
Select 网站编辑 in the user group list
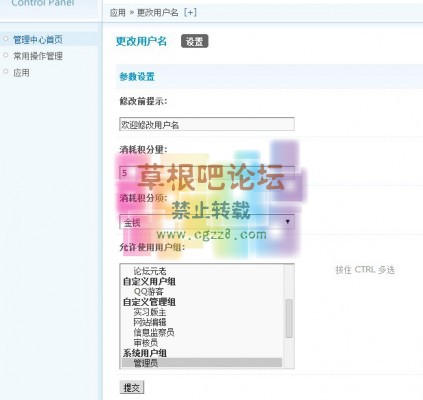150,322
